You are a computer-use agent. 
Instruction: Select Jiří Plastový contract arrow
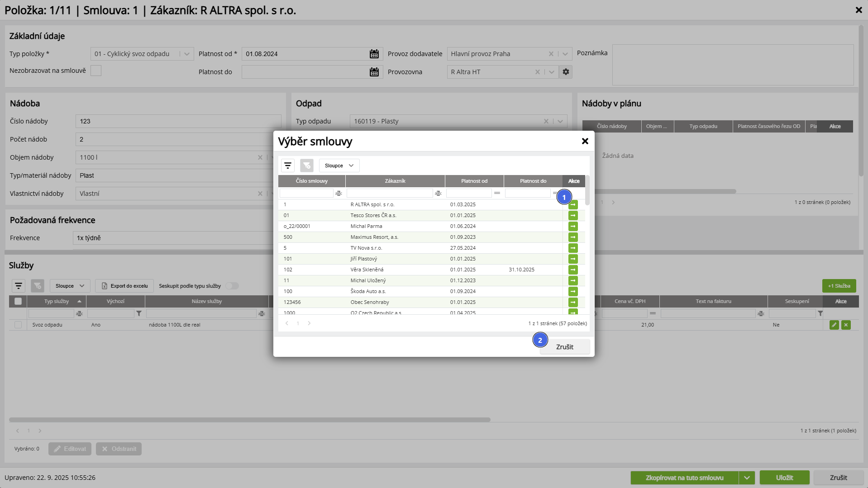[573, 259]
